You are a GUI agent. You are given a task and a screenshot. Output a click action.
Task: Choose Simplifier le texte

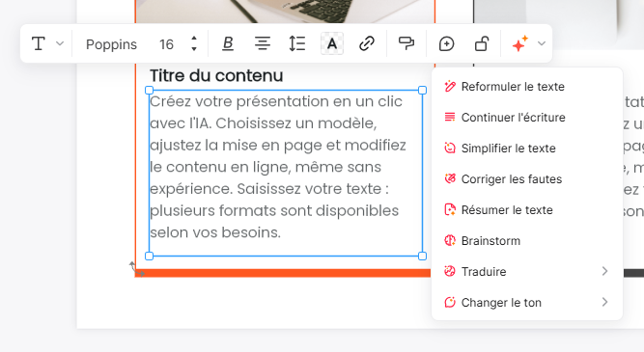(527, 149)
